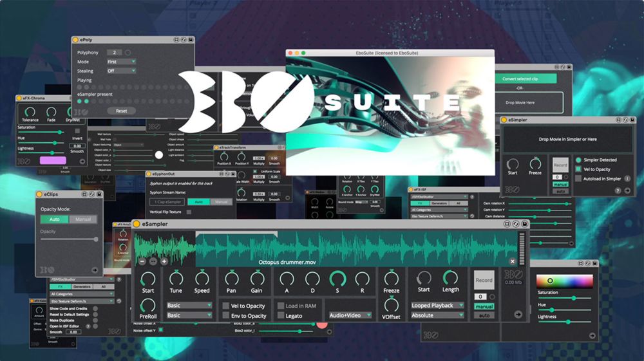
Task: Click the waveform fit button between minus and plus
Action: pos(153,261)
